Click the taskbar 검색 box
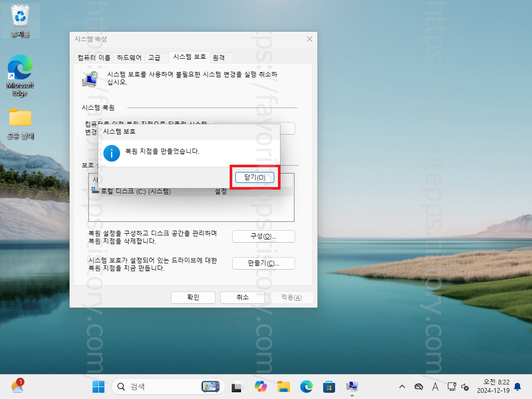This screenshot has height=399, width=532. point(168,387)
